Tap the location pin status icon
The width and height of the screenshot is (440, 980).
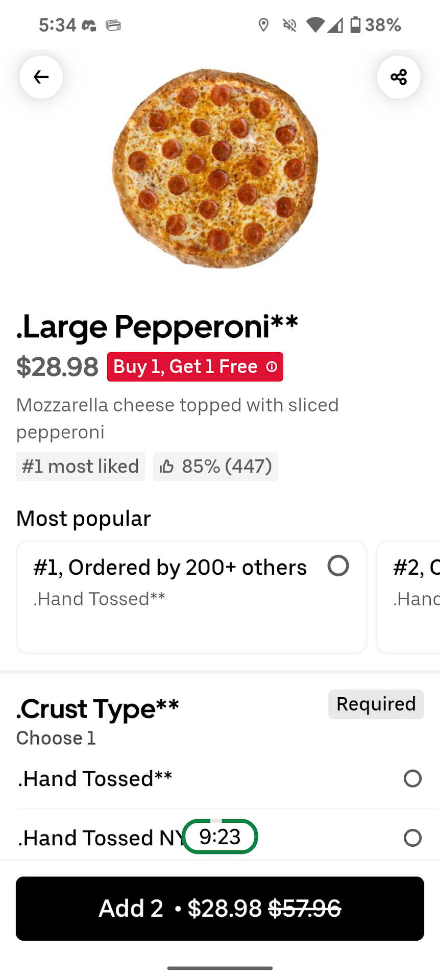[x=263, y=24]
